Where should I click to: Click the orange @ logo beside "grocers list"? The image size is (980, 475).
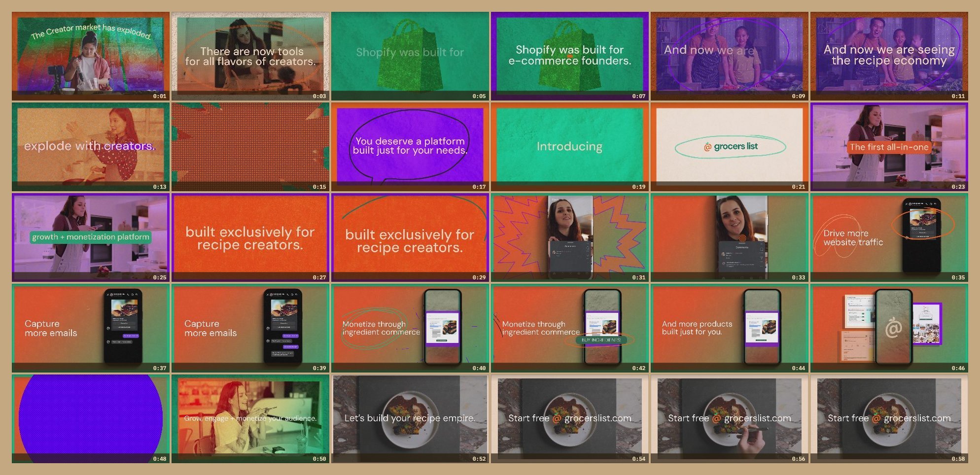click(708, 146)
